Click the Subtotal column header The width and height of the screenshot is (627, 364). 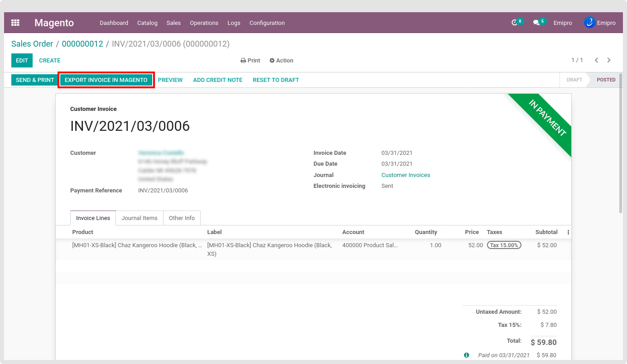pos(546,232)
